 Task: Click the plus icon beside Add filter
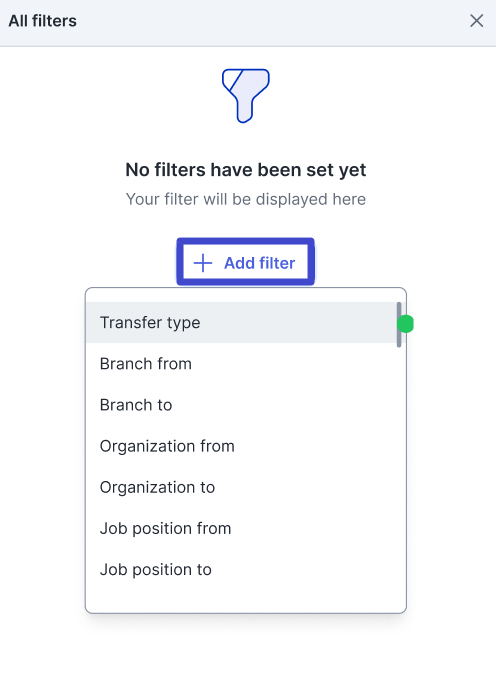point(203,263)
